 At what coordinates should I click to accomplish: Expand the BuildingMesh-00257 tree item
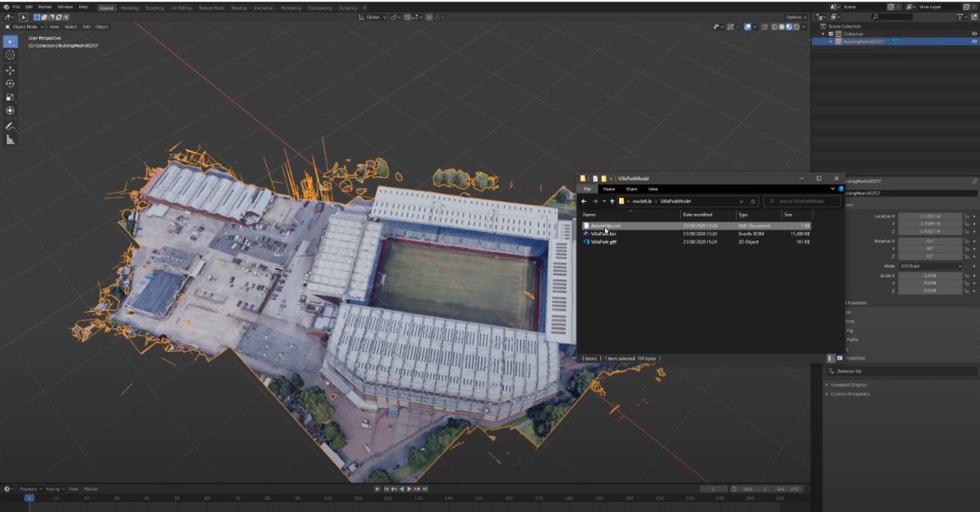click(831, 42)
